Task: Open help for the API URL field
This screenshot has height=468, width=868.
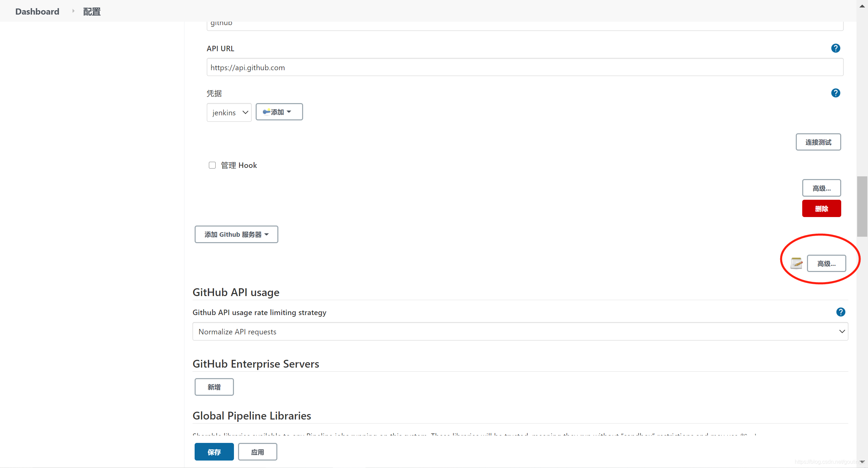Action: [x=835, y=48]
